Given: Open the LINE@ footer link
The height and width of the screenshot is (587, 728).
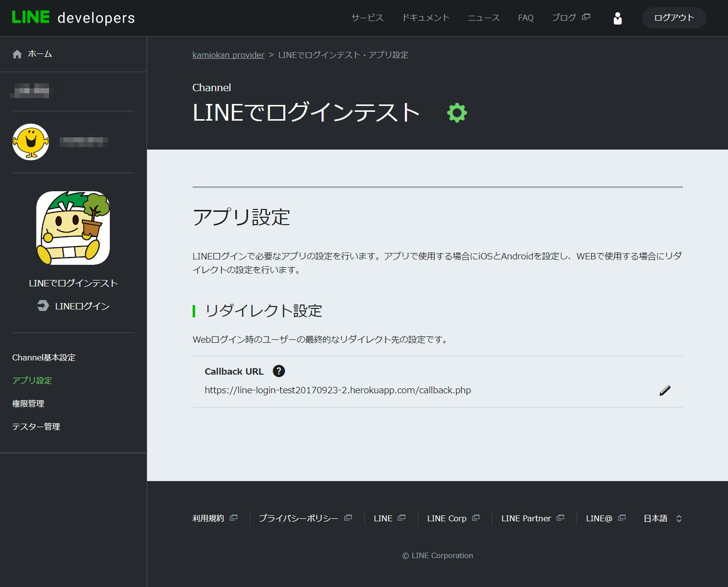Looking at the screenshot, I should click(x=599, y=518).
